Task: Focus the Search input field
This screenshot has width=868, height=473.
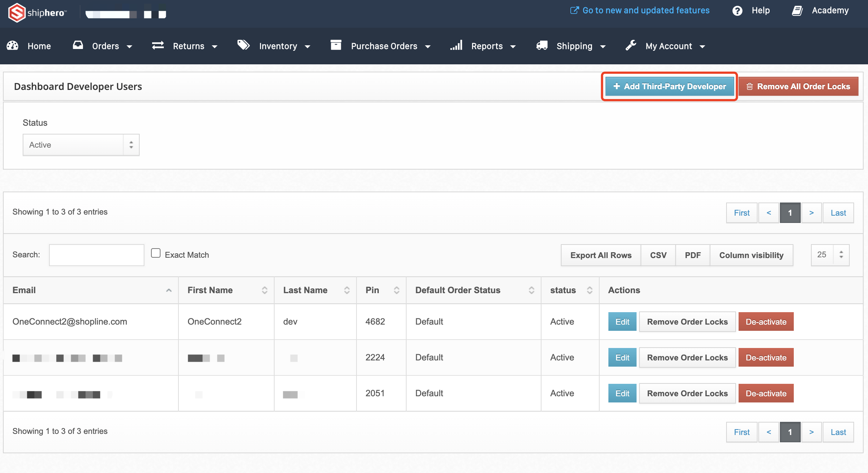Action: click(x=97, y=255)
